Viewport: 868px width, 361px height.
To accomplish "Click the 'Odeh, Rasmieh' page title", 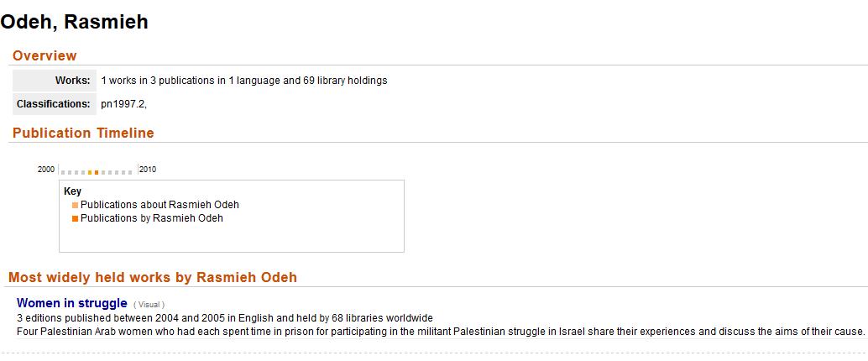I will 74,22.
